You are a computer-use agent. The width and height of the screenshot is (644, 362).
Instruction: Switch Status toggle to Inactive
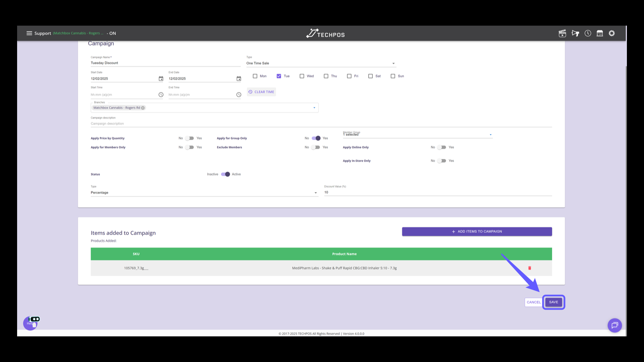point(225,174)
